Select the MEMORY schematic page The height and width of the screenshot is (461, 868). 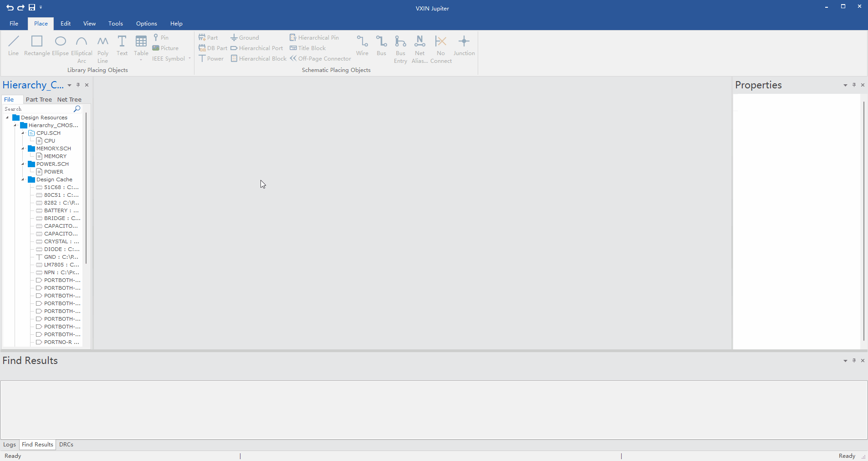coord(51,156)
